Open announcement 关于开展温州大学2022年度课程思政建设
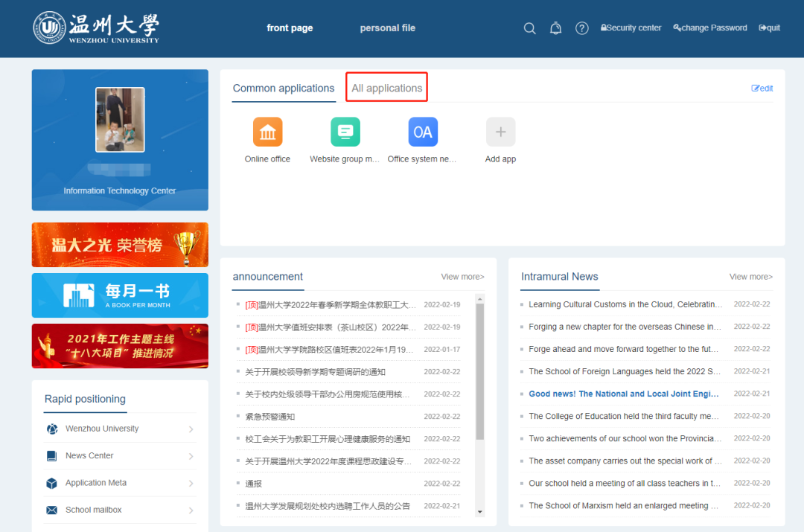804x532 pixels. click(328, 461)
